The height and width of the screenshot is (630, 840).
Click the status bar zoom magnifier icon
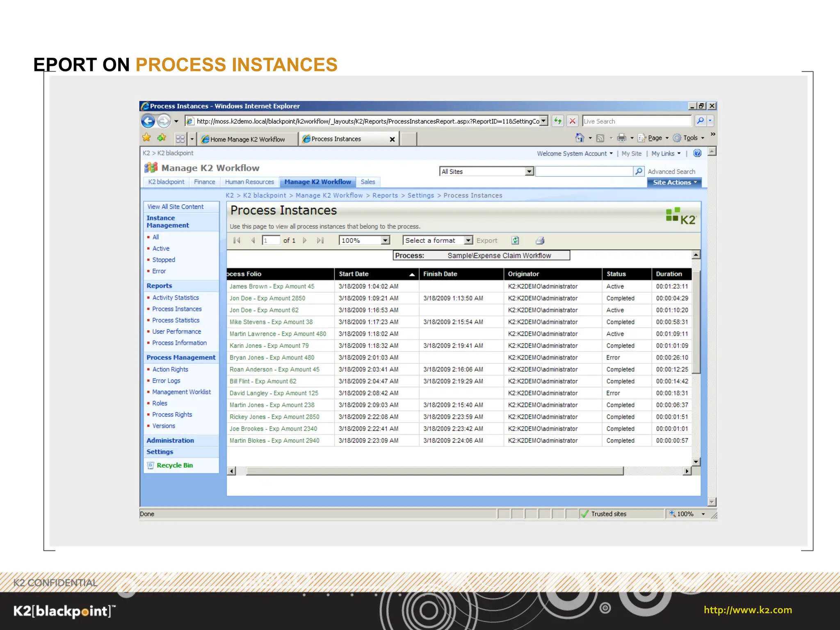672,514
